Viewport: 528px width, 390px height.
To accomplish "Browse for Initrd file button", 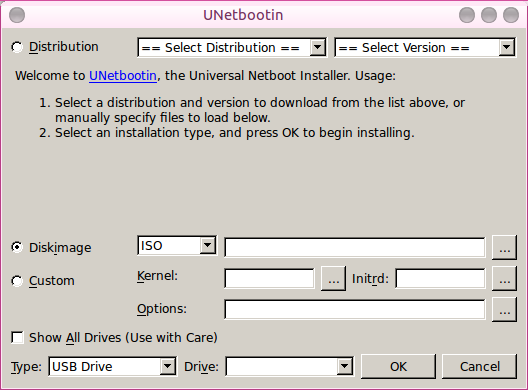I will (504, 279).
